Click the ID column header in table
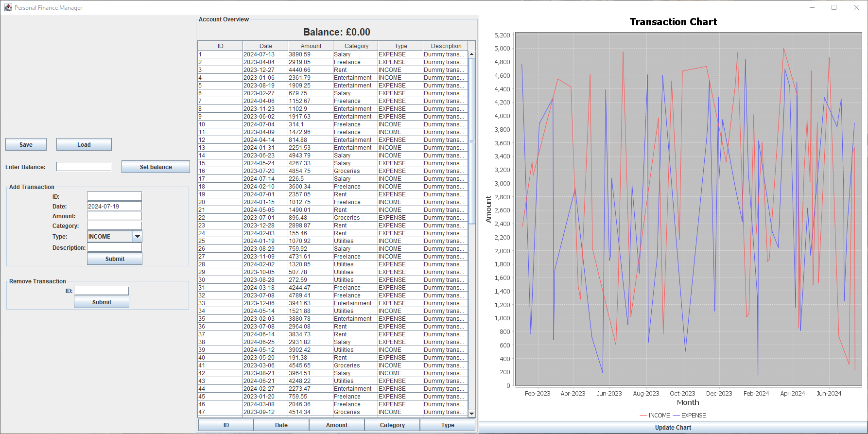 (220, 46)
